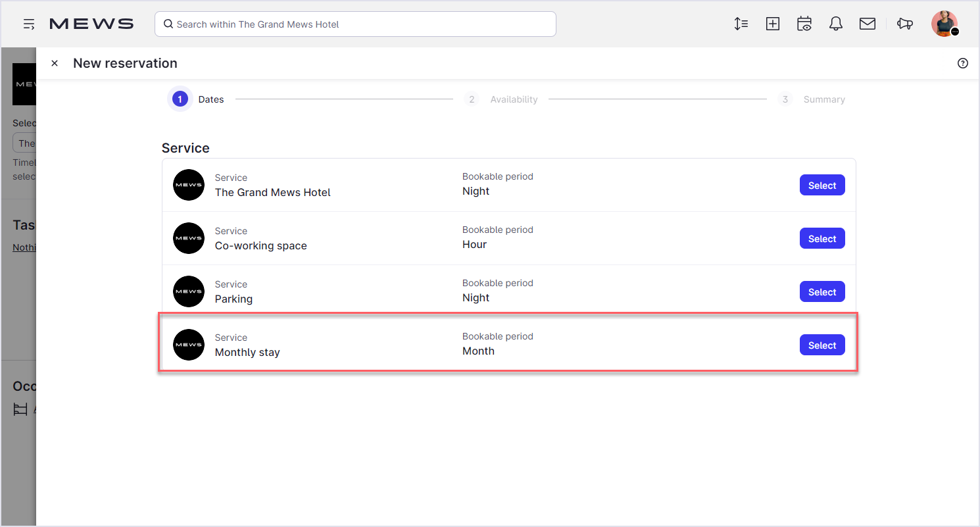Select The Grand Mews Hotel service
Viewport: 980px width, 527px height.
point(822,185)
